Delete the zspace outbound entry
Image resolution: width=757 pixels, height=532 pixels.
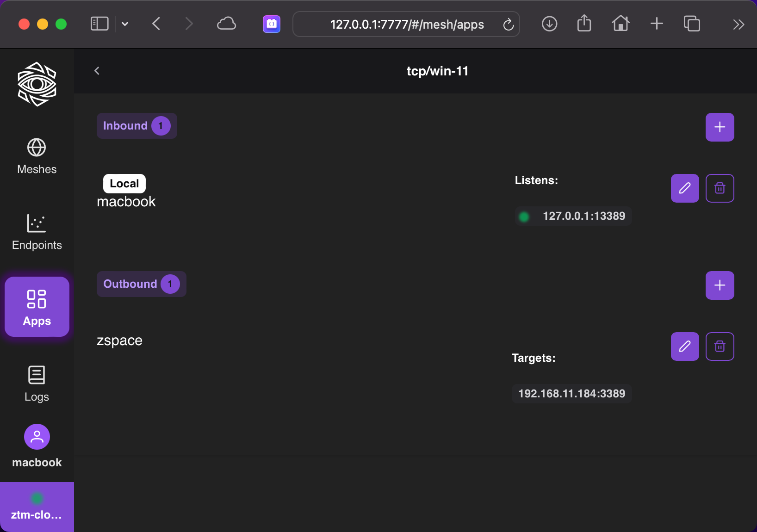pyautogui.click(x=720, y=346)
